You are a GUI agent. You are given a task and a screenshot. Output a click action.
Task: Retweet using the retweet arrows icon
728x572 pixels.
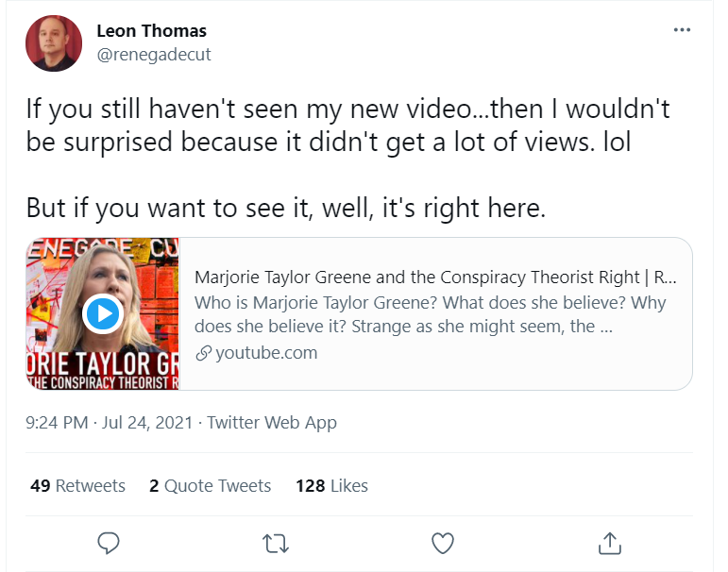click(276, 544)
